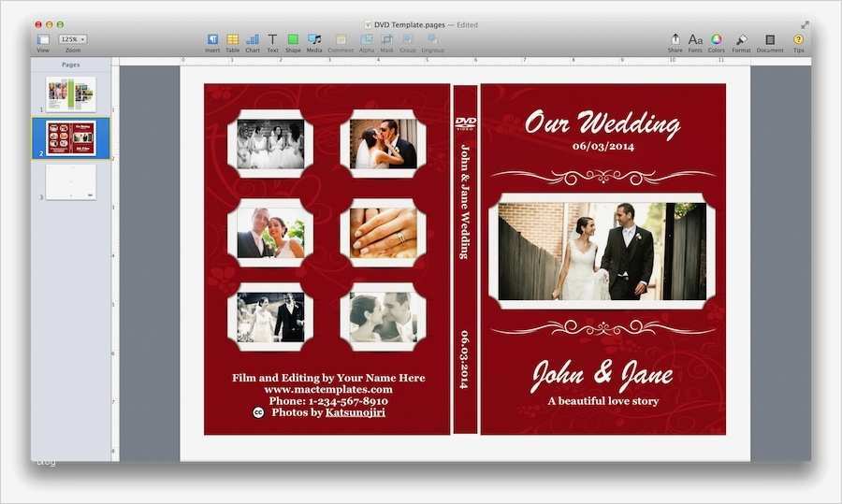The width and height of the screenshot is (842, 504).
Task: Click the DVD Template.pages document title
Action: pyautogui.click(x=410, y=24)
